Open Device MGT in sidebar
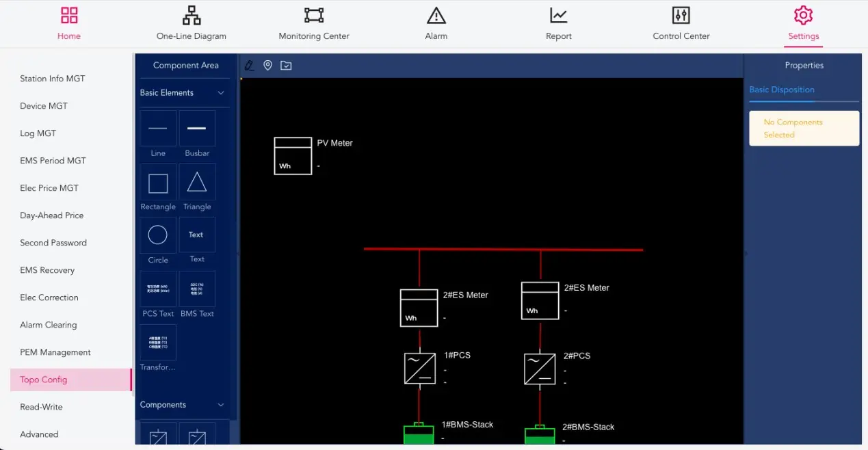 pos(44,106)
